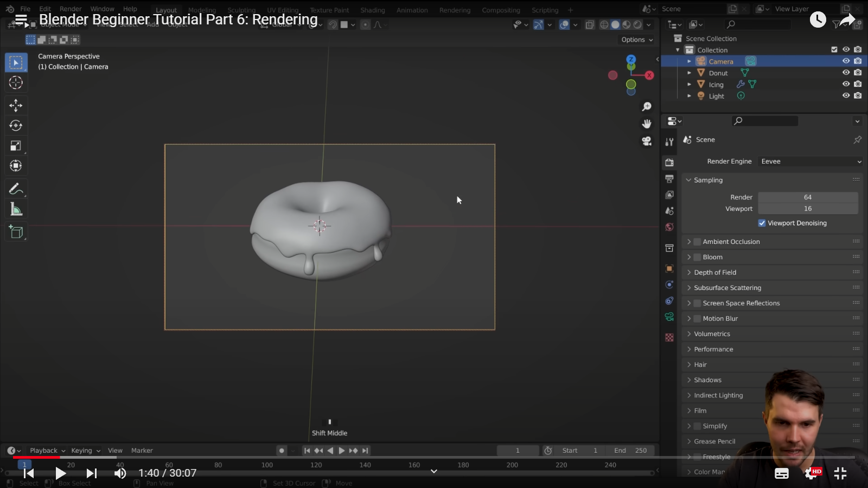Click the X axis on navigation gizmo
This screenshot has width=868, height=488.
(x=649, y=75)
